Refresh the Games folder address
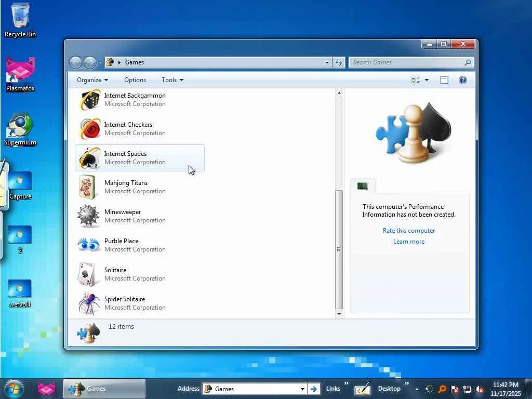 (x=339, y=62)
